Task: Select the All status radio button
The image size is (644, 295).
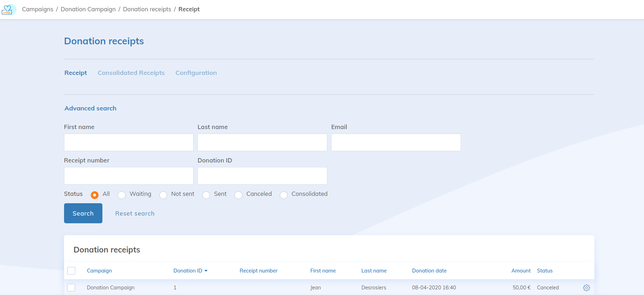Action: [95, 195]
